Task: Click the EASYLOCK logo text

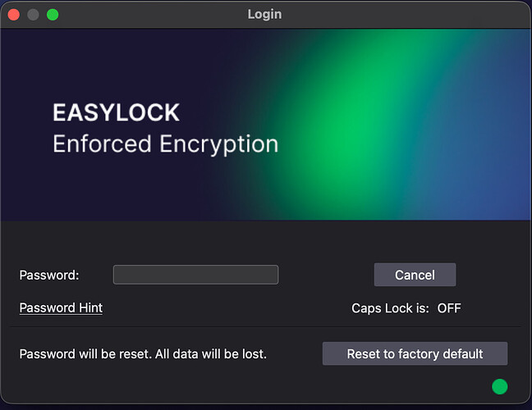Action: tap(116, 112)
